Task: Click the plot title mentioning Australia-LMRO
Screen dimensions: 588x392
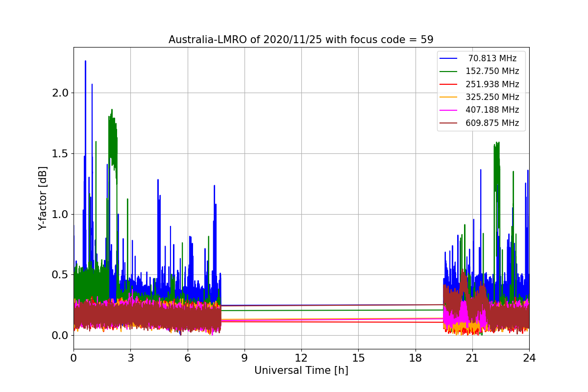Action: tap(301, 40)
